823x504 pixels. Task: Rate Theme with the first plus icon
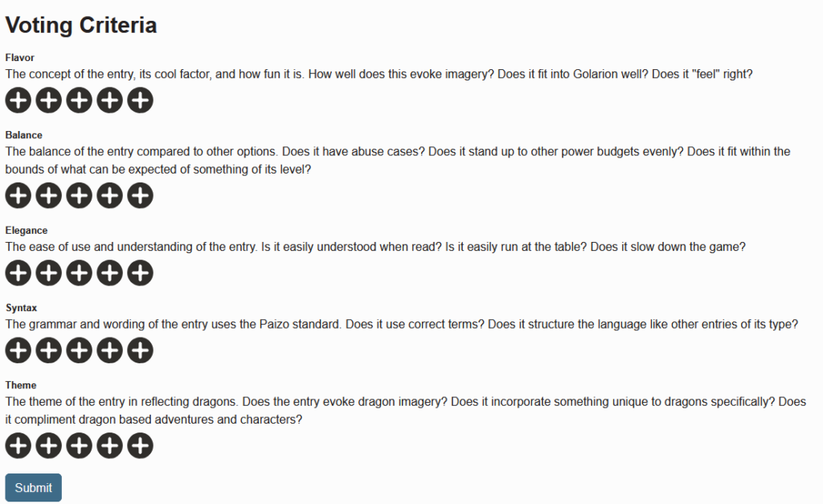tap(18, 446)
